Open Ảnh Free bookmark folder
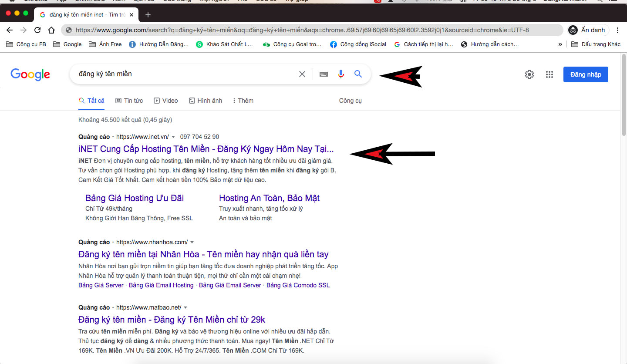The height and width of the screenshot is (364, 627). [105, 44]
